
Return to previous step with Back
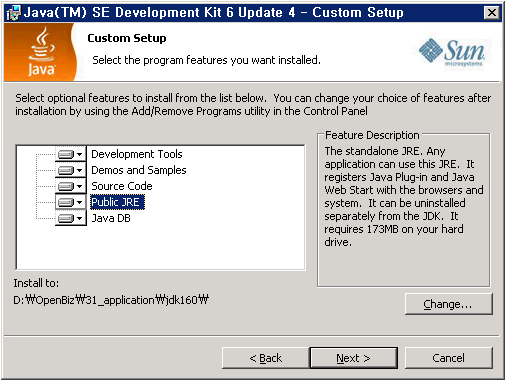[266, 358]
